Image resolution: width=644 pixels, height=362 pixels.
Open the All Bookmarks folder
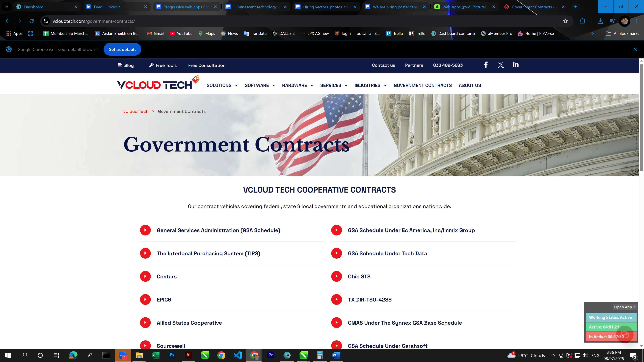(x=622, y=34)
